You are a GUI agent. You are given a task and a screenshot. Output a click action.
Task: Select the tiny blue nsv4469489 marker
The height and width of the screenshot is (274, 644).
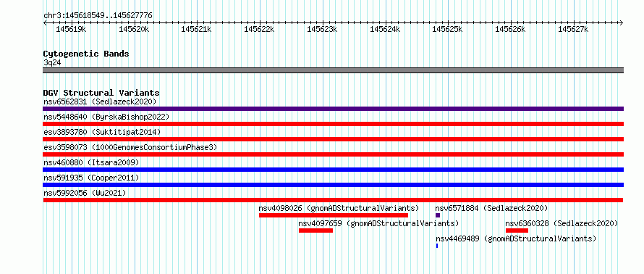click(437, 246)
